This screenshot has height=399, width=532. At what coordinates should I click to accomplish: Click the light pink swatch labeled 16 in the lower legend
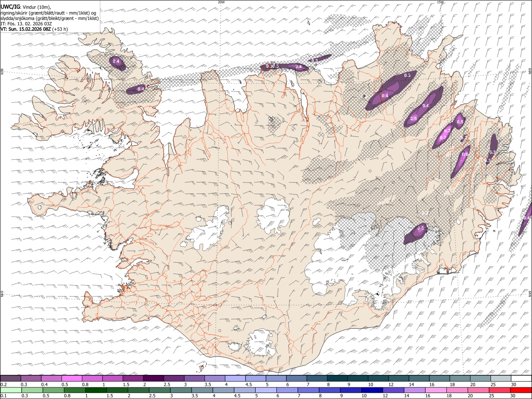tap(435, 390)
